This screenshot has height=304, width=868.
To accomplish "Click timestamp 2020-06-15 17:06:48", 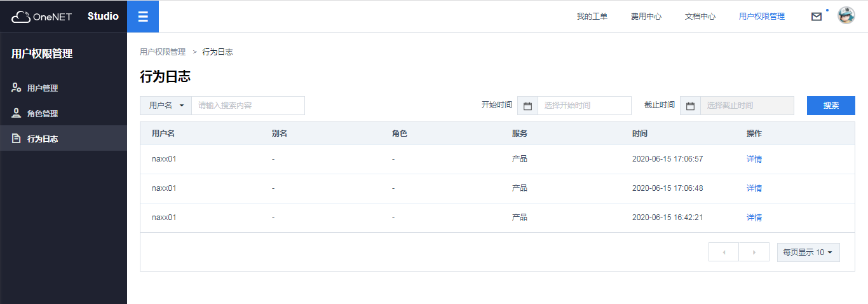I will [668, 188].
